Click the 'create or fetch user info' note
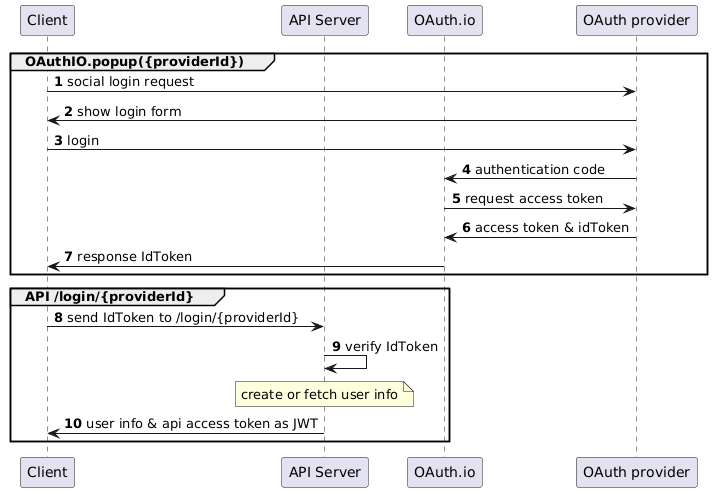Viewport: 722px width, 494px height. tap(324, 394)
